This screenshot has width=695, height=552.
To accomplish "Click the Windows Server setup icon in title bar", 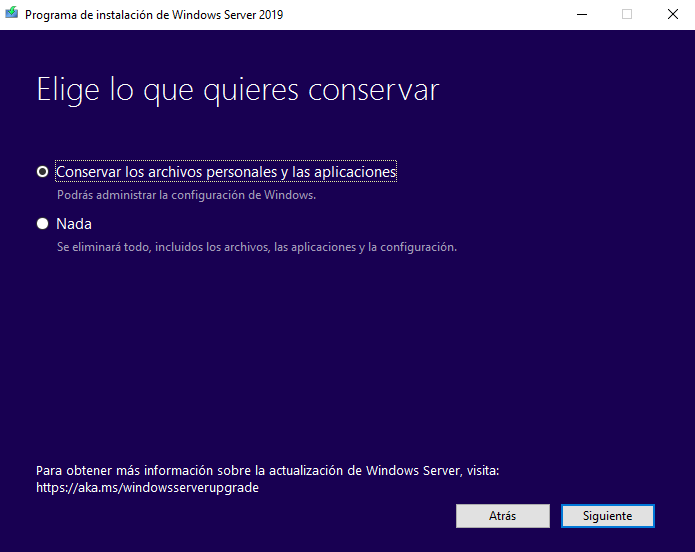I will coord(12,15).
